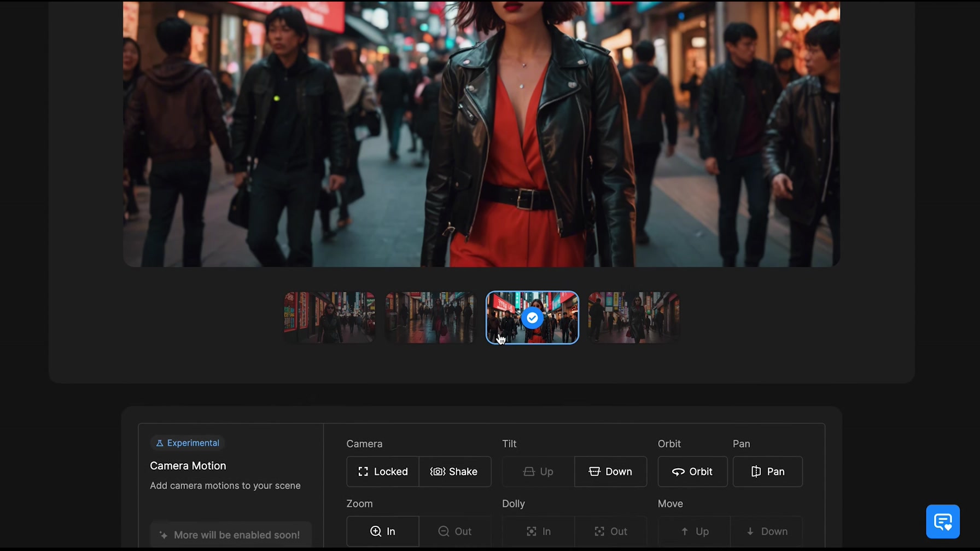Click the Dolly section label
The width and height of the screenshot is (980, 551).
pyautogui.click(x=514, y=503)
